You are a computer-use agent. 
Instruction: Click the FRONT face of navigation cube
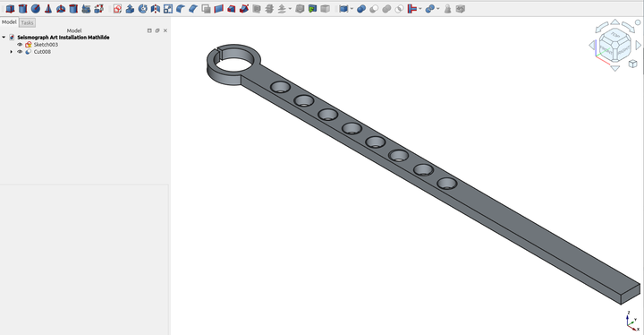pos(606,50)
